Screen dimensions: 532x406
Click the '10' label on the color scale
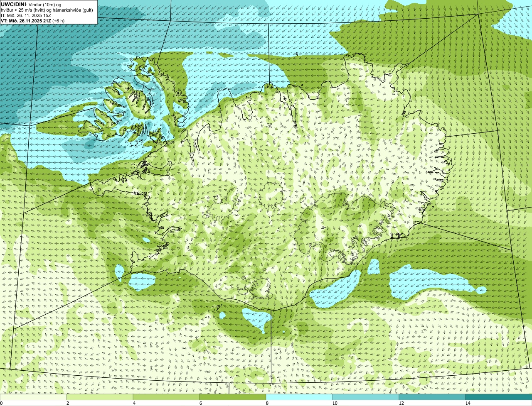(x=335, y=403)
